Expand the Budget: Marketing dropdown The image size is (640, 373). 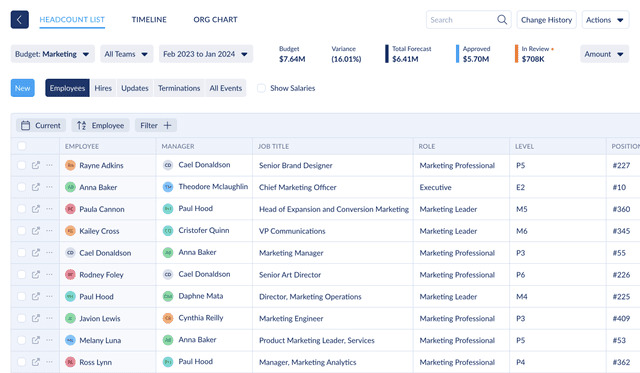click(53, 54)
